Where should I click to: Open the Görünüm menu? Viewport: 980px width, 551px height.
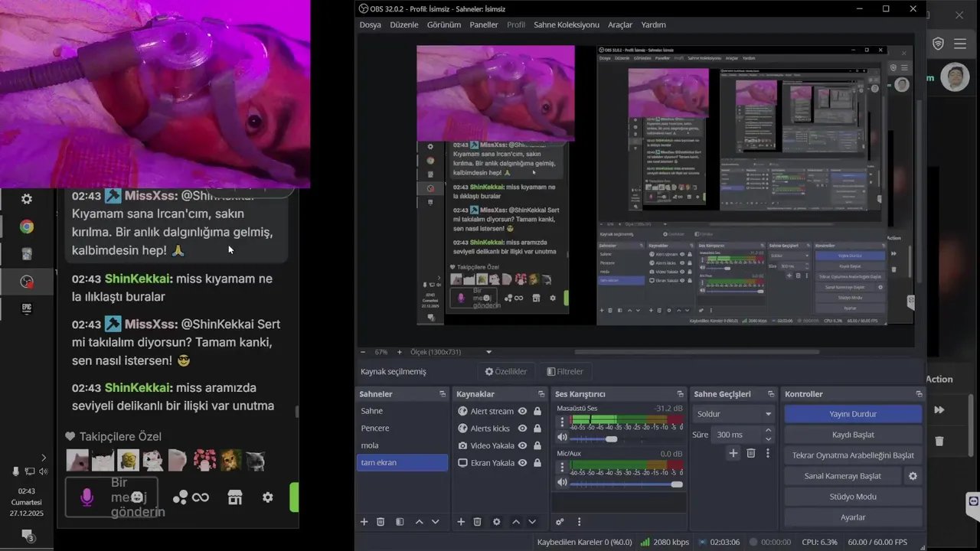[444, 24]
